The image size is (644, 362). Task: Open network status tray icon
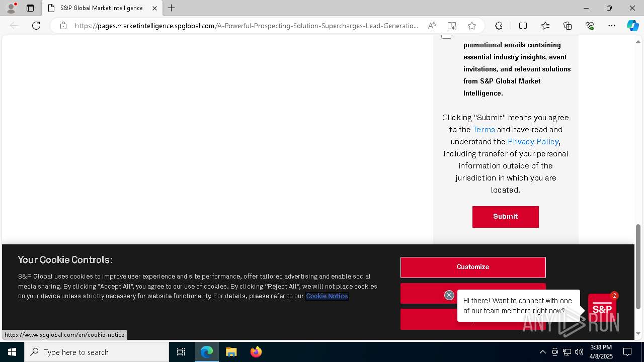(567, 352)
